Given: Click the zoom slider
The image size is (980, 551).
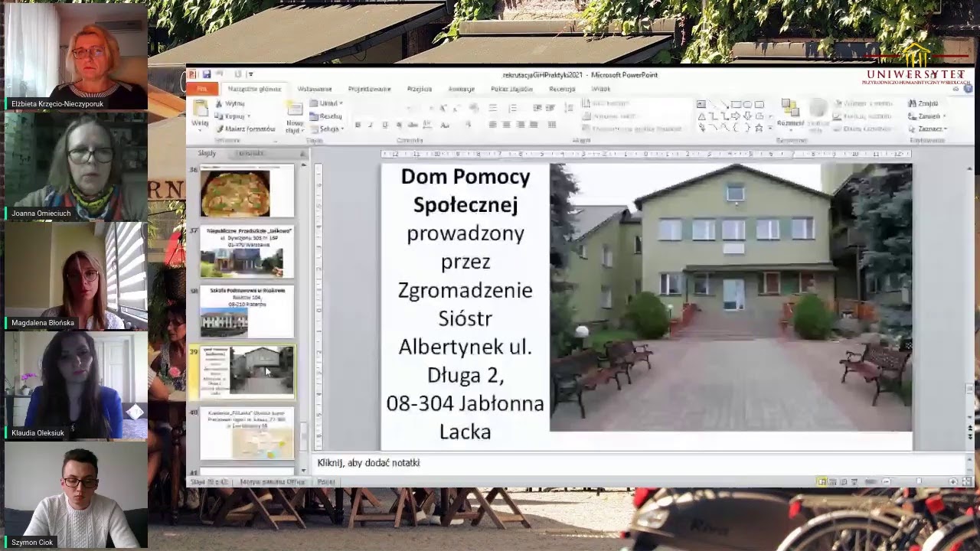Looking at the screenshot, I should [x=919, y=481].
